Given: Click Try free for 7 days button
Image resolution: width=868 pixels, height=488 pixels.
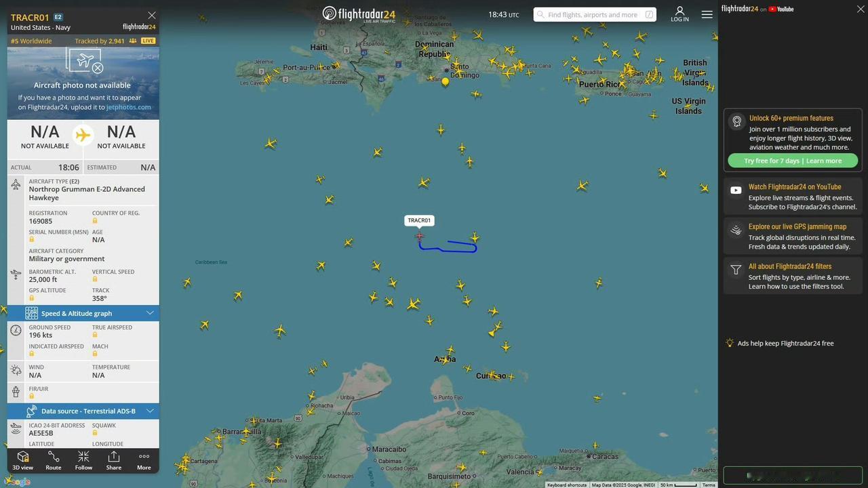Looking at the screenshot, I should click(x=793, y=161).
